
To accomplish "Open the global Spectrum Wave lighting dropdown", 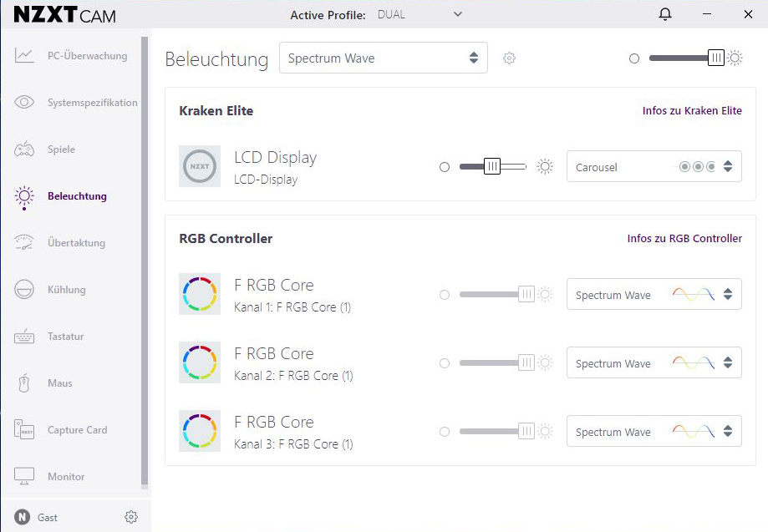I will 383,58.
